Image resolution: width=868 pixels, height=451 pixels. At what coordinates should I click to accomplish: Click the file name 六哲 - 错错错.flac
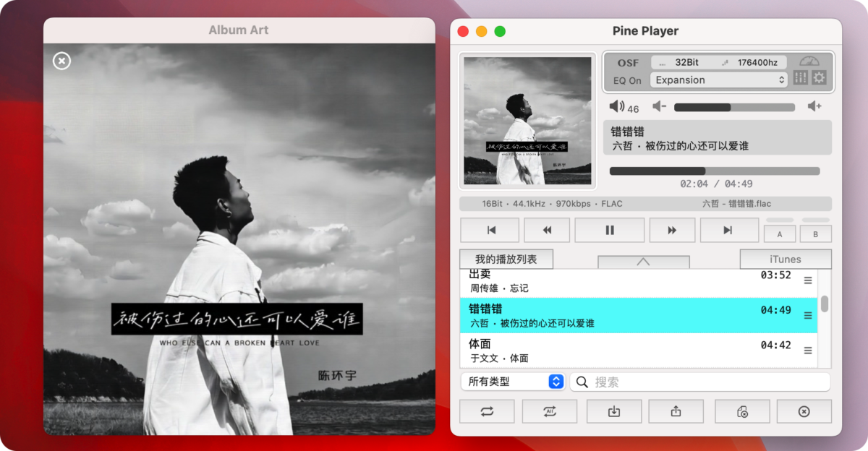pyautogui.click(x=738, y=204)
